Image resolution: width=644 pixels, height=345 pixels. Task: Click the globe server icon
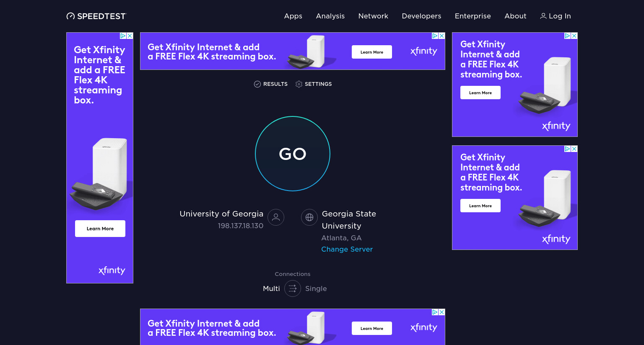[x=309, y=217]
